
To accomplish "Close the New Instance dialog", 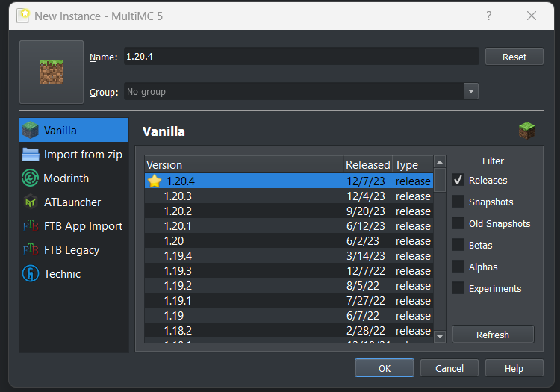I will point(532,16).
